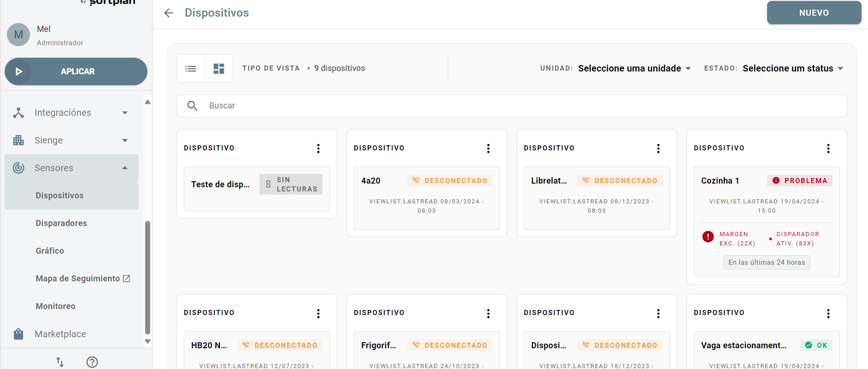The width and height of the screenshot is (868, 369).
Task: Click the 9 dispositivos count text
Action: [340, 68]
